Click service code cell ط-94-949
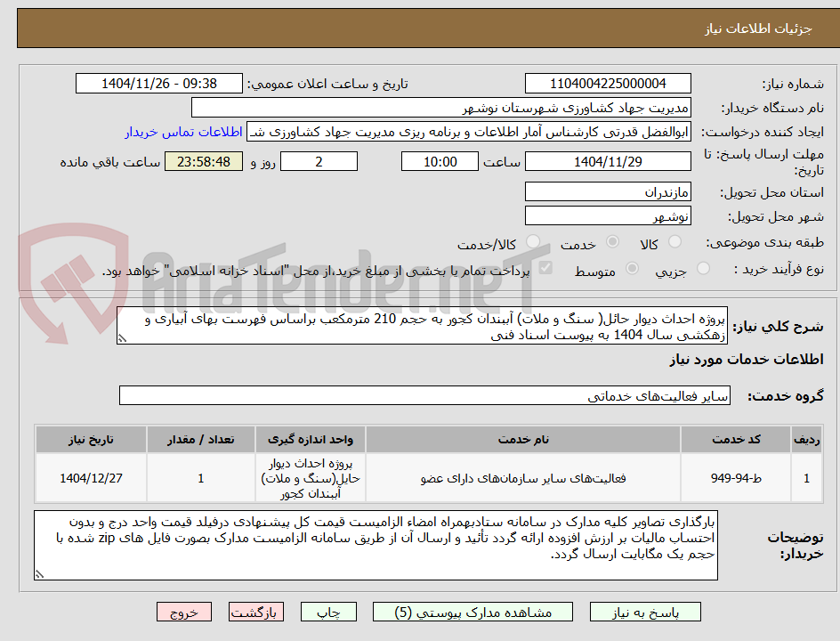 pyautogui.click(x=736, y=478)
